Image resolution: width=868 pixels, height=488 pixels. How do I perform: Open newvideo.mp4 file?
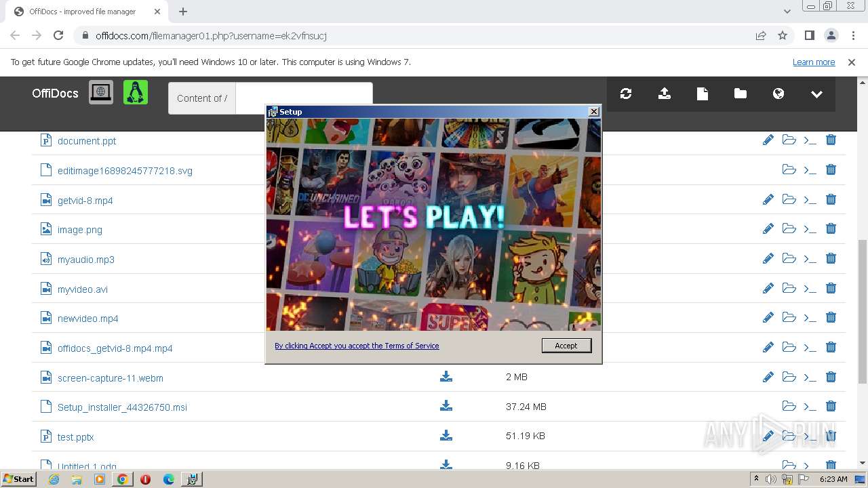pos(88,319)
